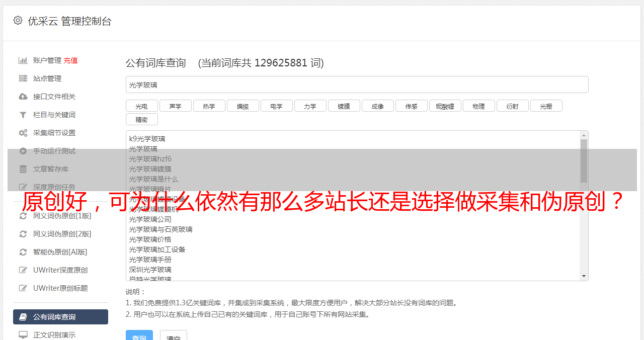
Task: Click the results list scroll up arrow
Action: 584,135
